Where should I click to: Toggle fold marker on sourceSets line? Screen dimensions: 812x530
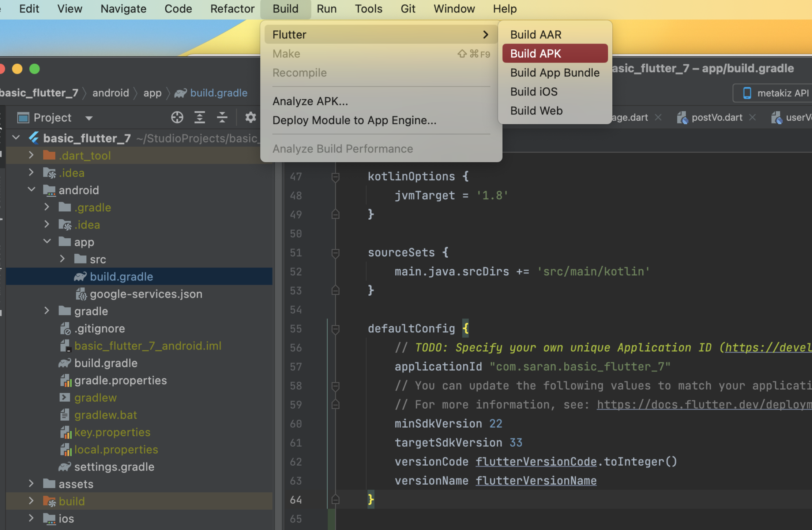(x=335, y=253)
